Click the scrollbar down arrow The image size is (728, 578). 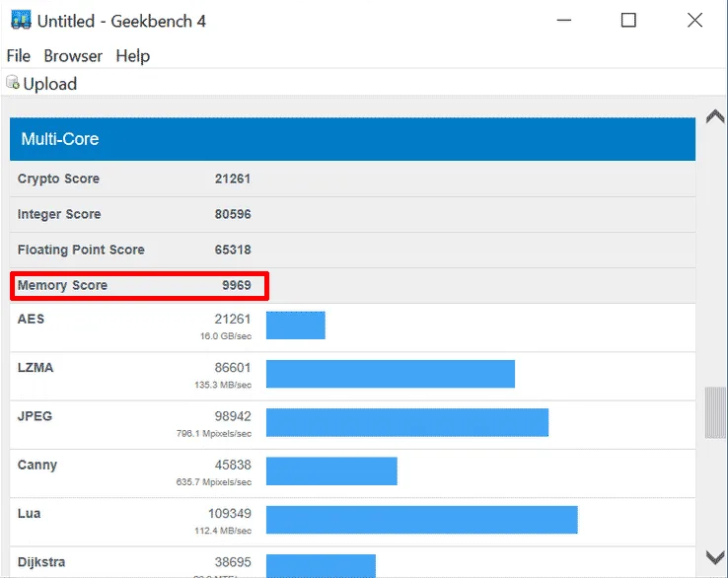click(x=715, y=556)
